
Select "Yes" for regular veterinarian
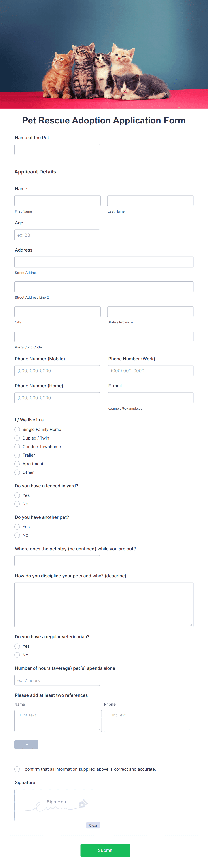click(17, 646)
